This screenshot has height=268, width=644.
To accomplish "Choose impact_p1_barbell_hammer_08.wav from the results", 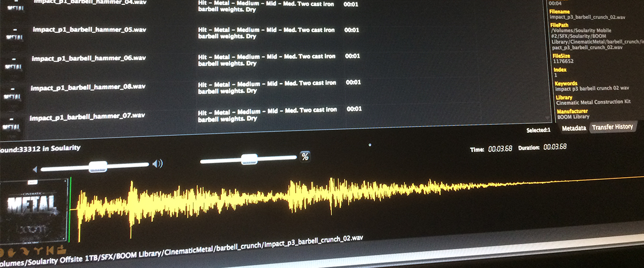I will (88, 87).
